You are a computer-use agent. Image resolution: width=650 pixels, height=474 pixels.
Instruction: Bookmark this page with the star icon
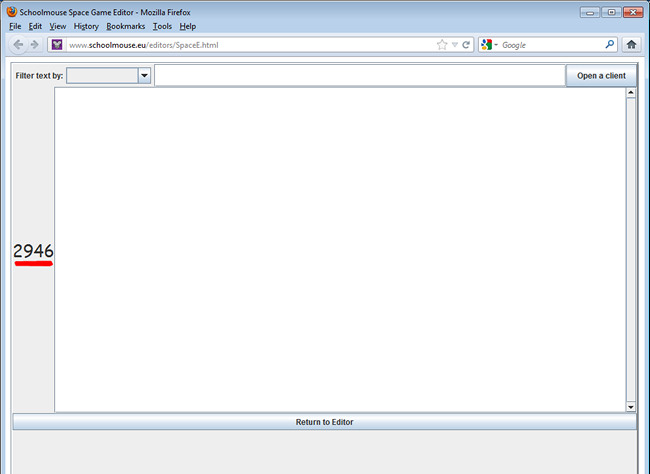[x=442, y=45]
